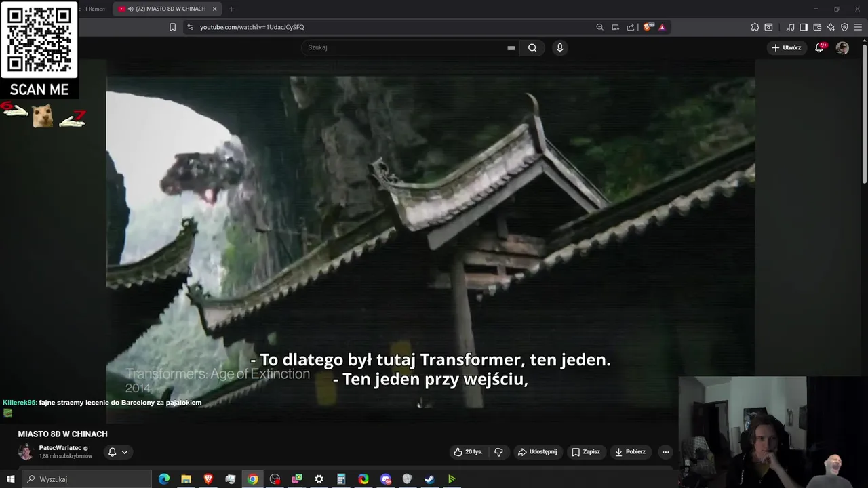The height and width of the screenshot is (488, 868).
Task: Click the bookmark icon in the address bar
Action: 172,27
